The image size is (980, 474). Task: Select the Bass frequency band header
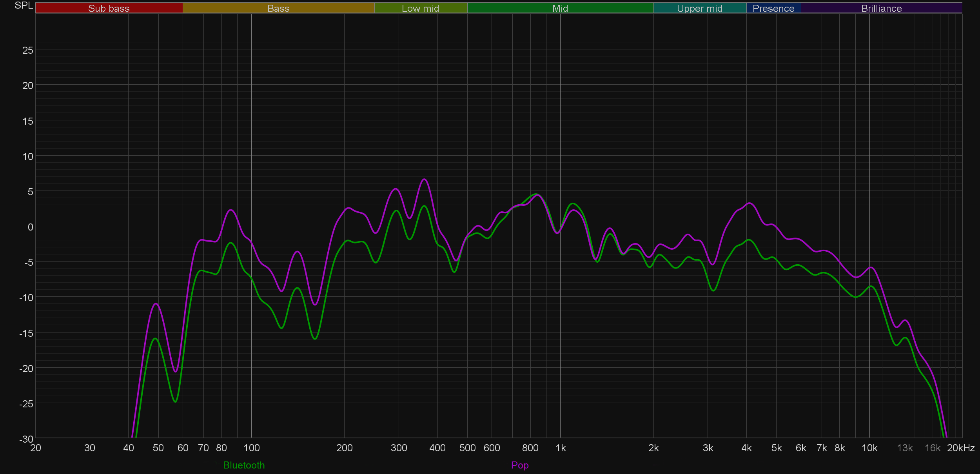278,8
